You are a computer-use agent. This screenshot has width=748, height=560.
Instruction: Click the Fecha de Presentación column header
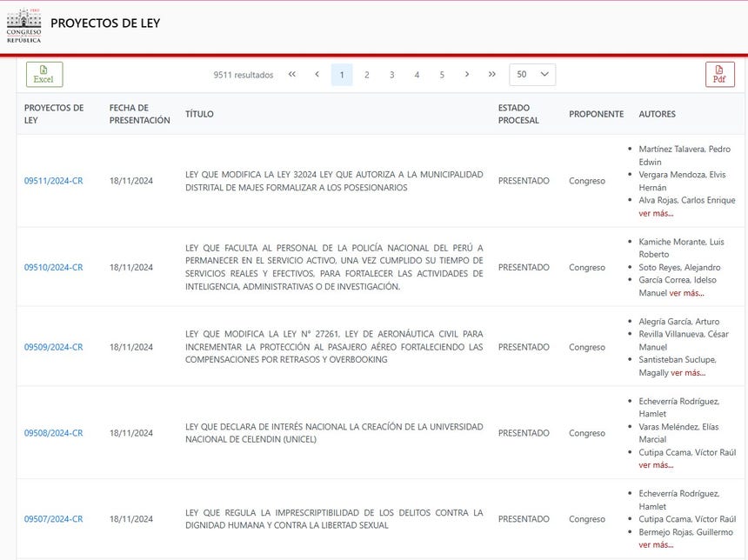139,114
